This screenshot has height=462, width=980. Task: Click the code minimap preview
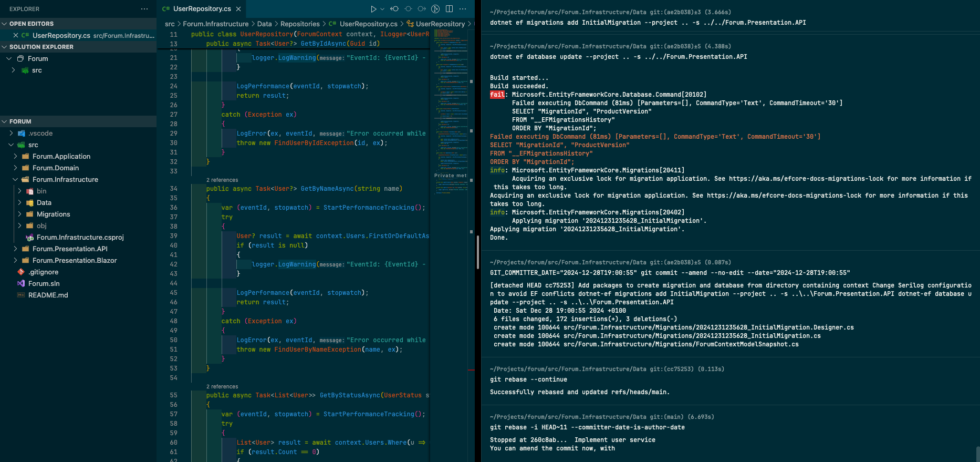pos(451,105)
